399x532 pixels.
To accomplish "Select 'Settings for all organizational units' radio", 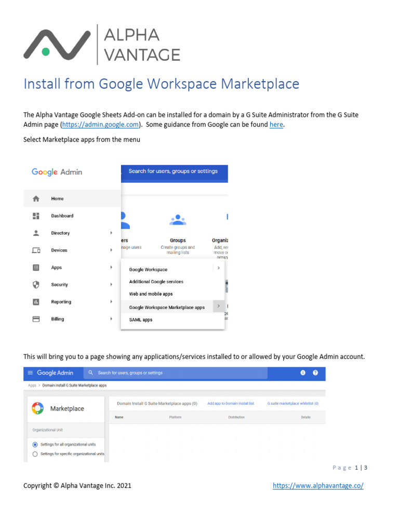I will pos(35,445).
